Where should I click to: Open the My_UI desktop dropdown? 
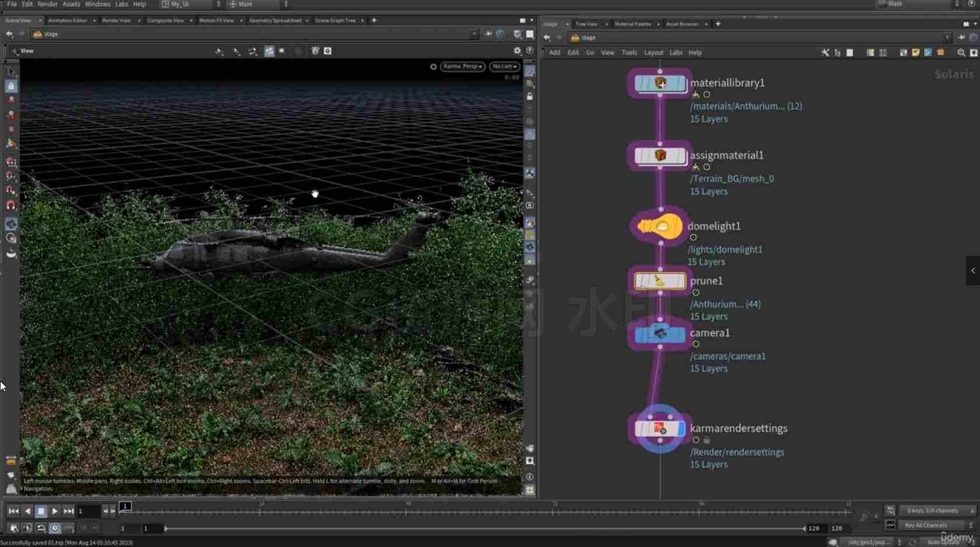(x=191, y=4)
